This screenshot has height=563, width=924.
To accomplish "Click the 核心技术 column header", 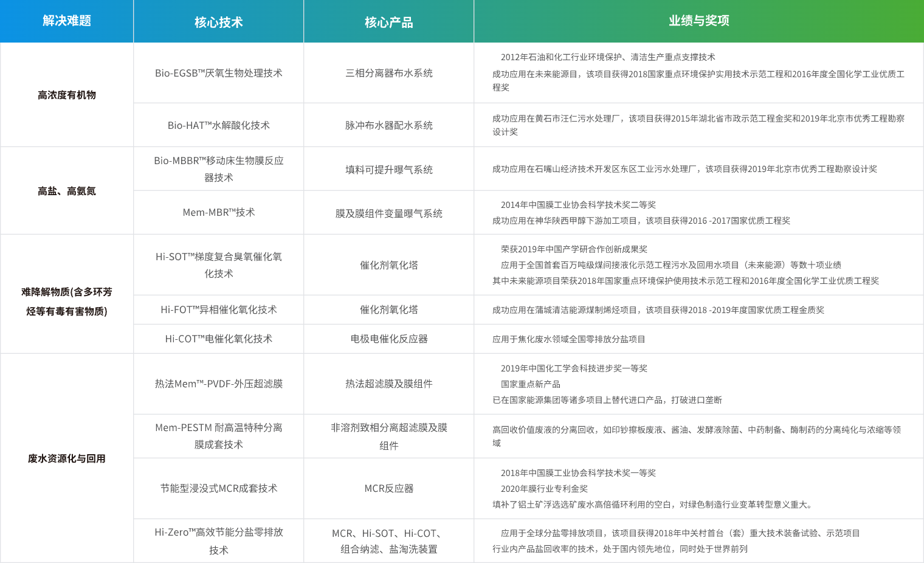I will (218, 21).
